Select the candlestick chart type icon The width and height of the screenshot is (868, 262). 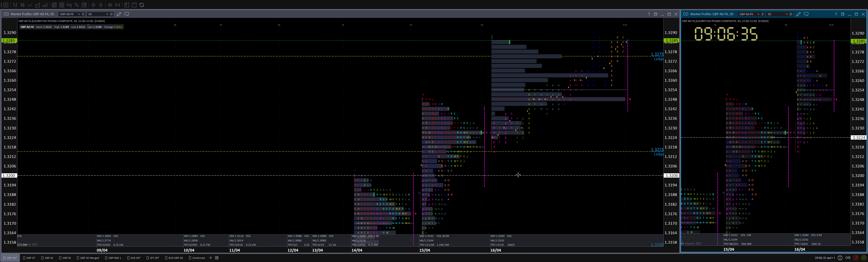23,5
